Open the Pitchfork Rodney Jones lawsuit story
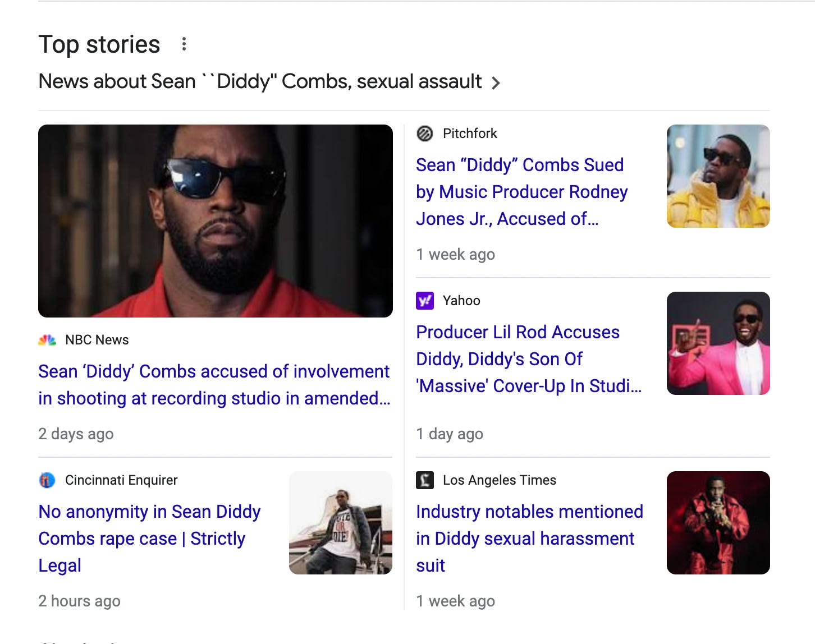This screenshot has height=644, width=815. point(522,192)
